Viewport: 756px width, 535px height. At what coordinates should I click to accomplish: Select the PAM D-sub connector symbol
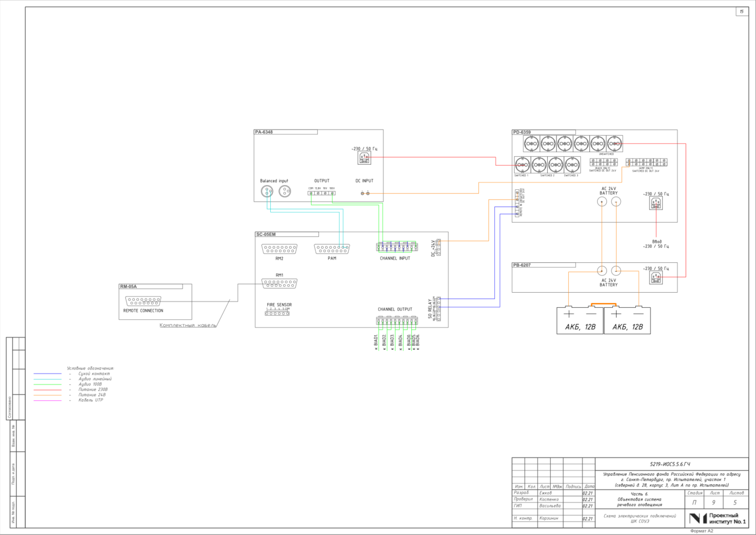pyautogui.click(x=332, y=249)
